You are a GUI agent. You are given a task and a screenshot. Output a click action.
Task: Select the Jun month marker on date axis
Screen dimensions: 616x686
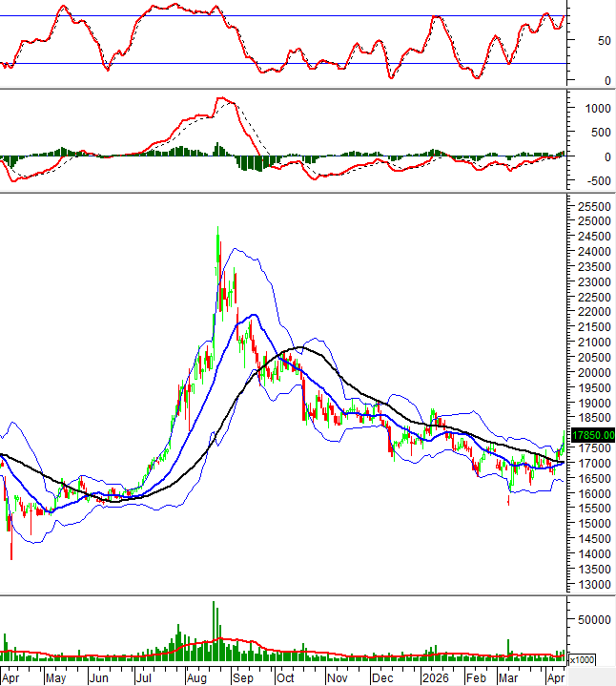(x=98, y=676)
